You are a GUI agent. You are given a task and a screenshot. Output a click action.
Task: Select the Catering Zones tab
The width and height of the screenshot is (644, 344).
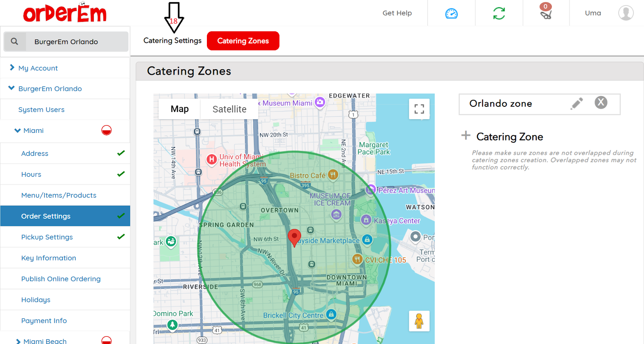point(243,41)
